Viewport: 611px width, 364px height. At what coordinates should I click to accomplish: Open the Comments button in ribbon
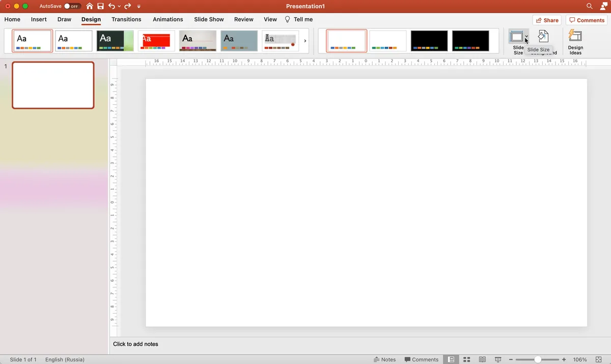(x=586, y=20)
